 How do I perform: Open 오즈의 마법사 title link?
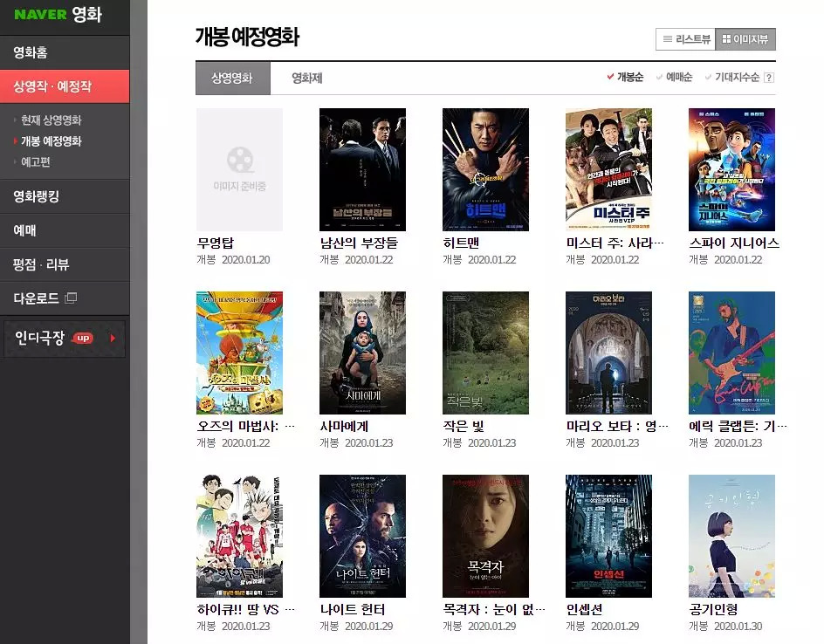pyautogui.click(x=245, y=427)
